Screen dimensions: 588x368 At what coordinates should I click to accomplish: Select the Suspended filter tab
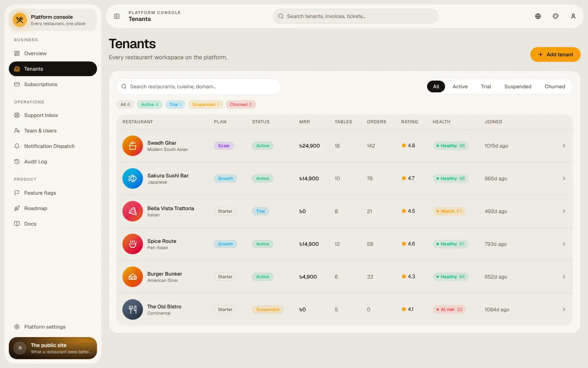pyautogui.click(x=518, y=86)
